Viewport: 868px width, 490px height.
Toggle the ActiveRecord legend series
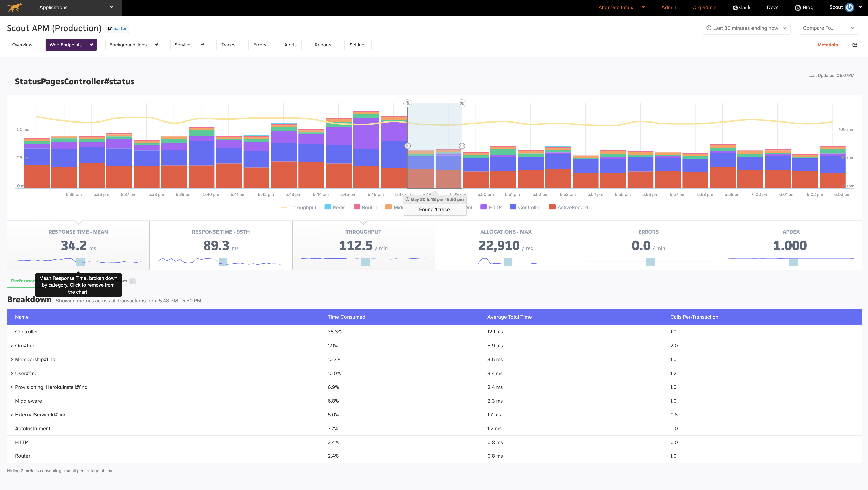click(x=568, y=207)
